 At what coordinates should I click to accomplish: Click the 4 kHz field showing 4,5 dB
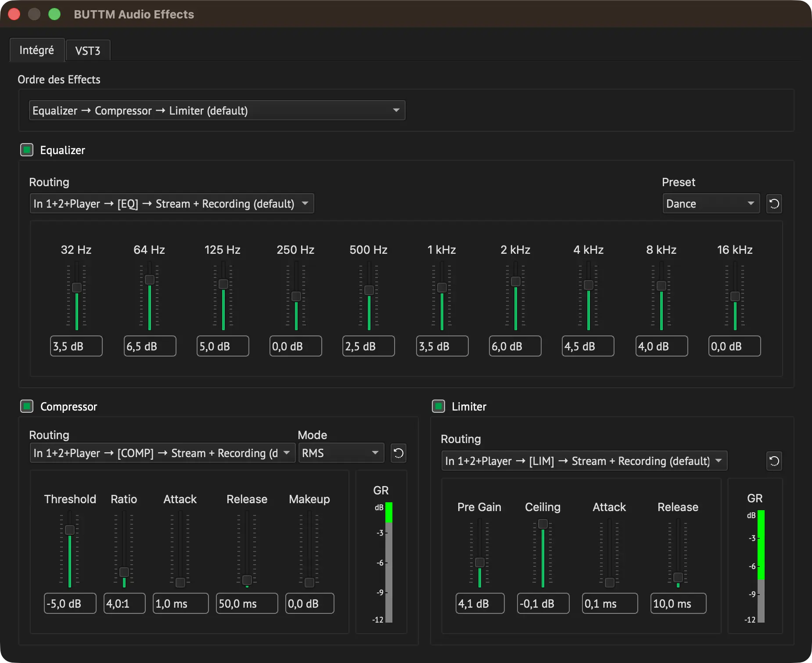588,346
